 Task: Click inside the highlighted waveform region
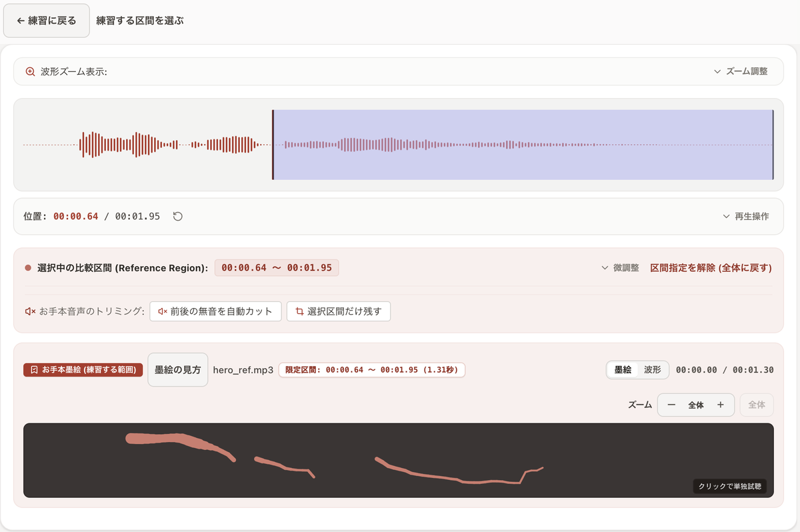(x=523, y=145)
